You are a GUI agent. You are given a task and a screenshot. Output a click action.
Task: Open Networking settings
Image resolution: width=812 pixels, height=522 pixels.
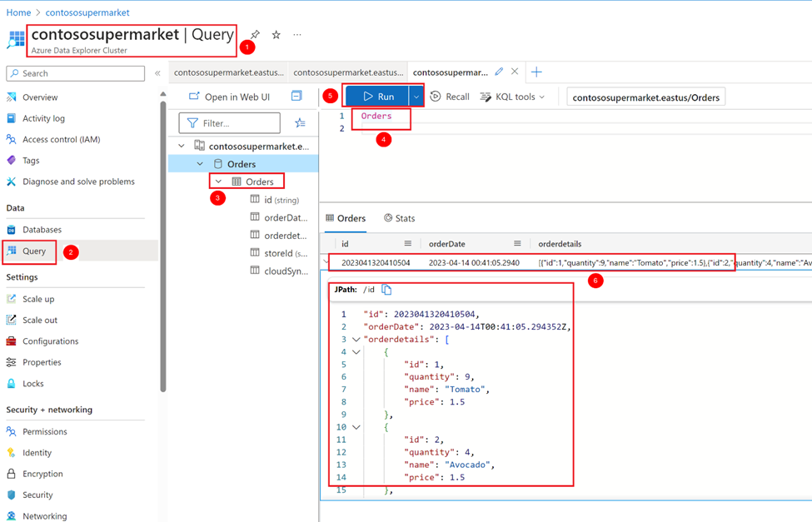44,516
